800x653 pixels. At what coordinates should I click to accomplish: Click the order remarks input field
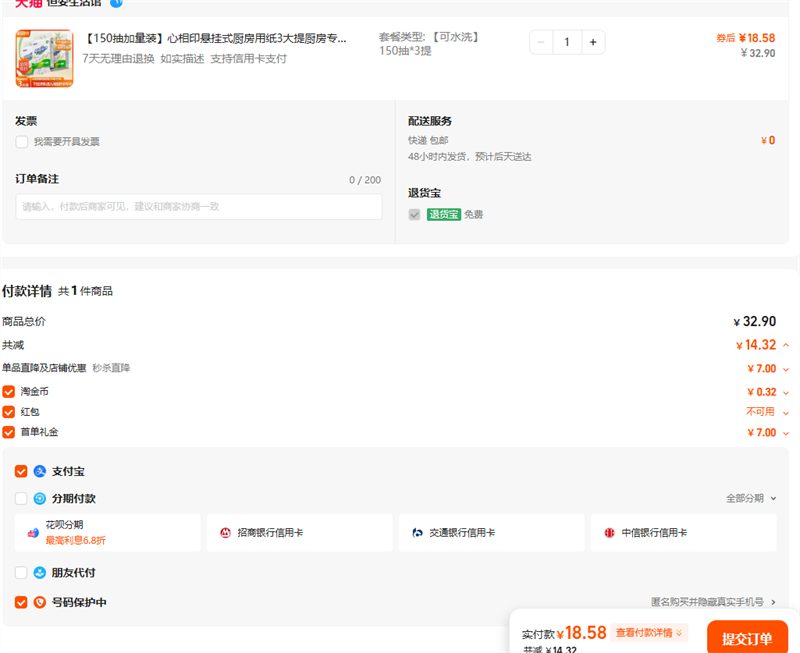click(198, 207)
